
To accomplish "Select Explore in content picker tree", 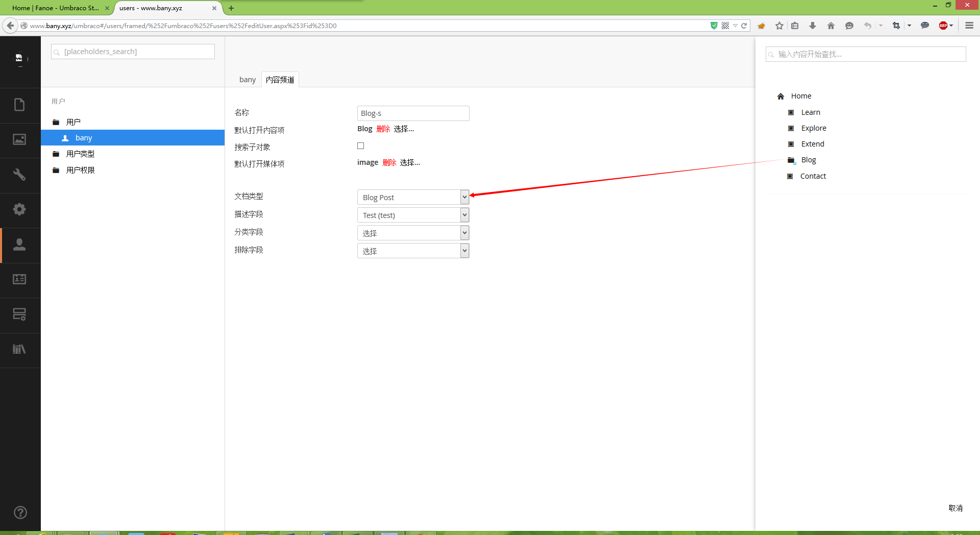I will pyautogui.click(x=814, y=128).
